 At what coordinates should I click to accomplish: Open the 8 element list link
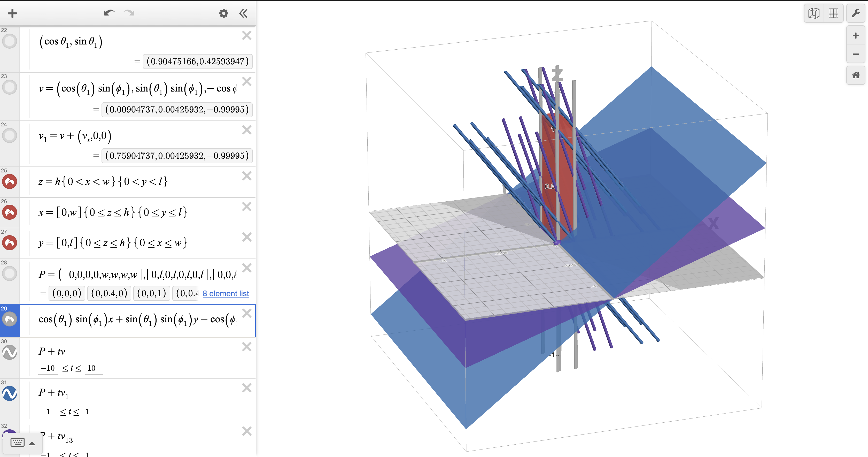[226, 293]
